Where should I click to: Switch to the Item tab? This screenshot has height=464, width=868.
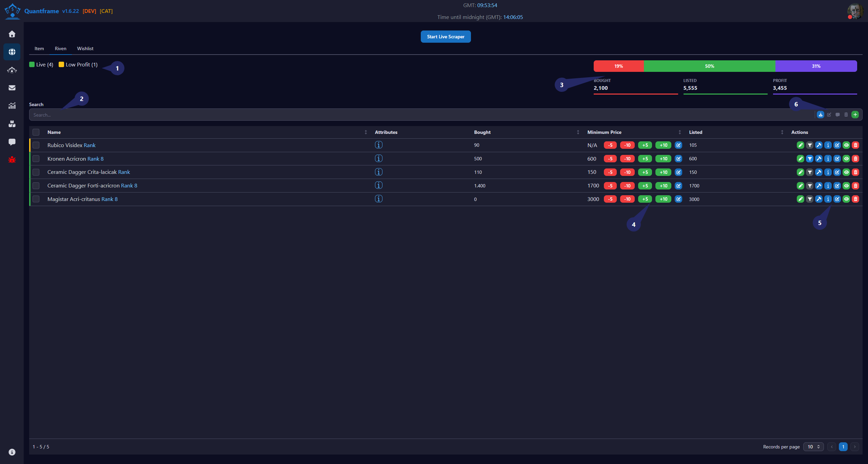pos(39,48)
